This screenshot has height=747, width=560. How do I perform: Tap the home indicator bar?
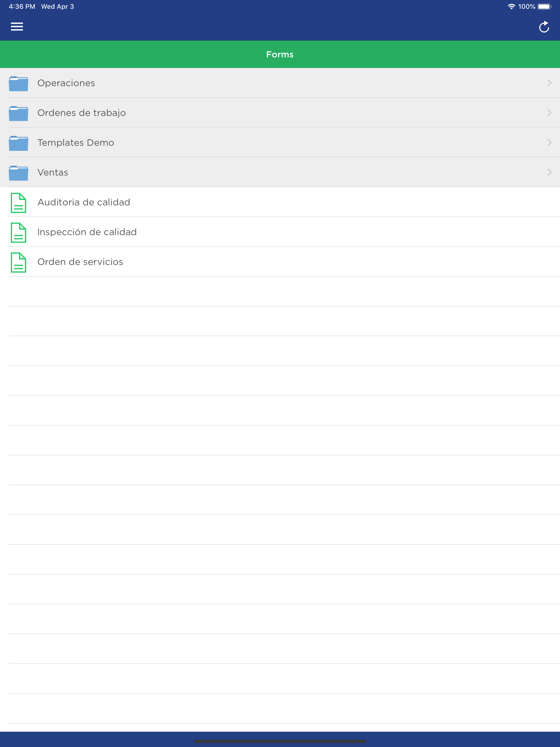(280, 741)
